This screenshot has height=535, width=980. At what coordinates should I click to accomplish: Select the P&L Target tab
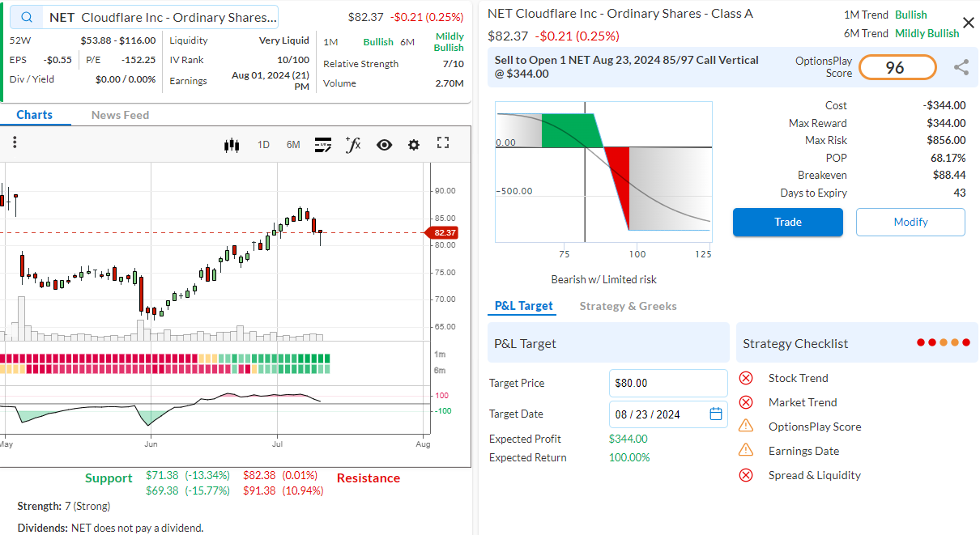coord(524,306)
